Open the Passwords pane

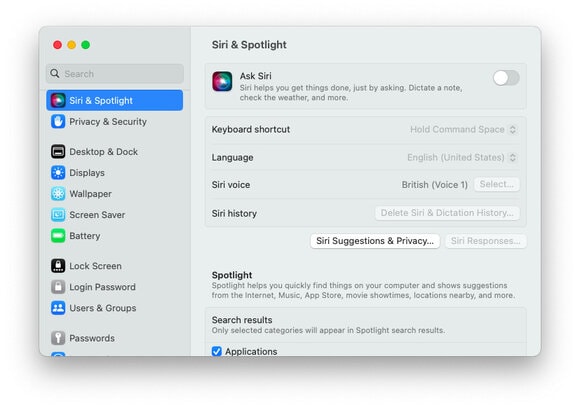pos(115,338)
